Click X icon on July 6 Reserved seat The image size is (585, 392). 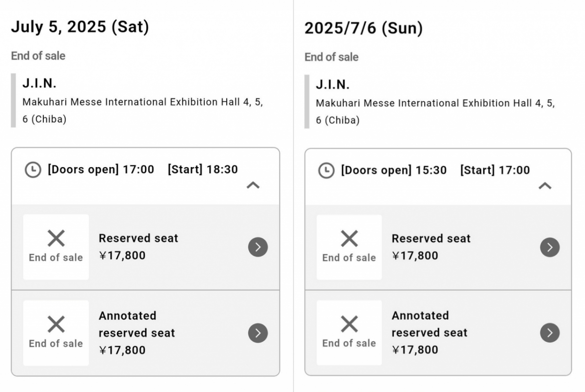point(349,239)
